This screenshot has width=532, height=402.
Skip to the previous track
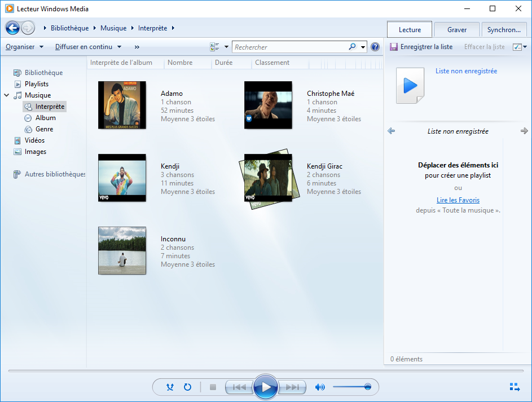pos(239,387)
